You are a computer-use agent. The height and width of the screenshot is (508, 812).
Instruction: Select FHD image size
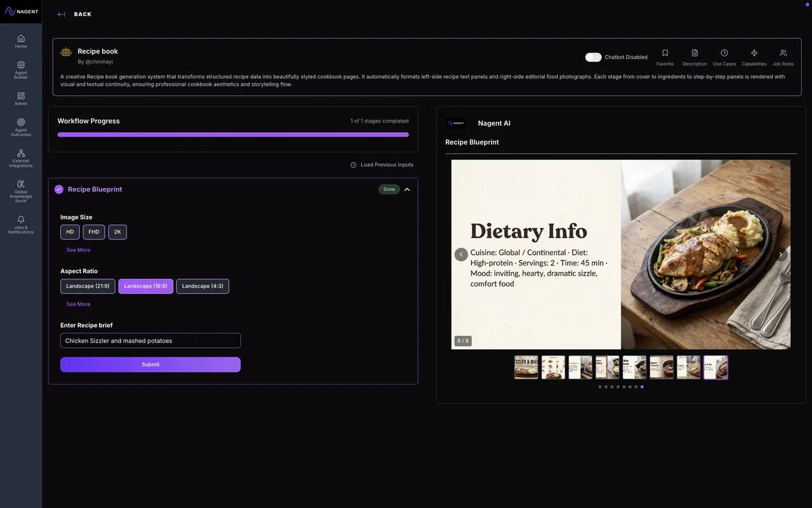[x=94, y=232]
